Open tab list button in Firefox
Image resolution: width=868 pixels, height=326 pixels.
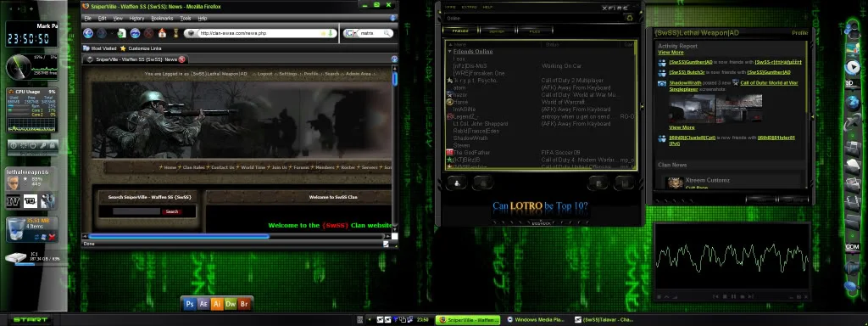point(394,59)
